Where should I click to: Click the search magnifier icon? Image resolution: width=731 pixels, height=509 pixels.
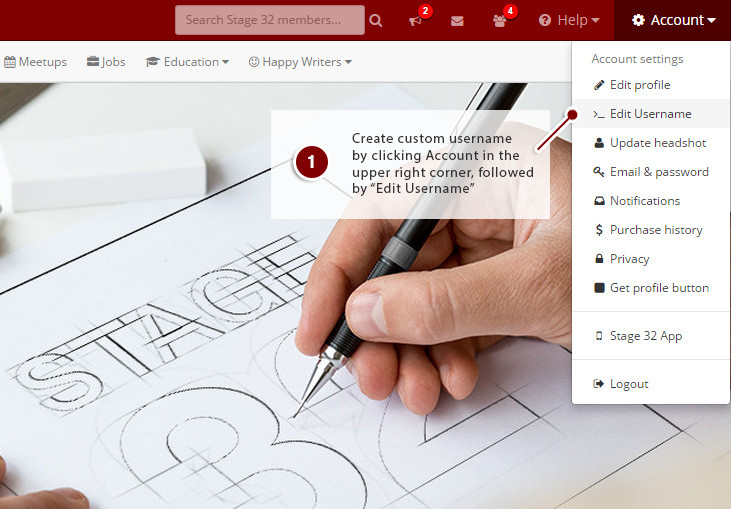pos(376,21)
